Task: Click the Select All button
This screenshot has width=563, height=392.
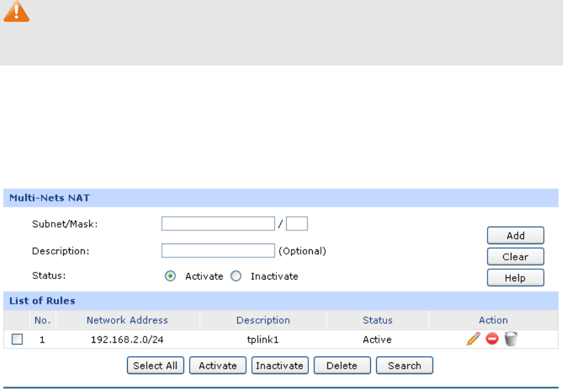Action: click(156, 365)
